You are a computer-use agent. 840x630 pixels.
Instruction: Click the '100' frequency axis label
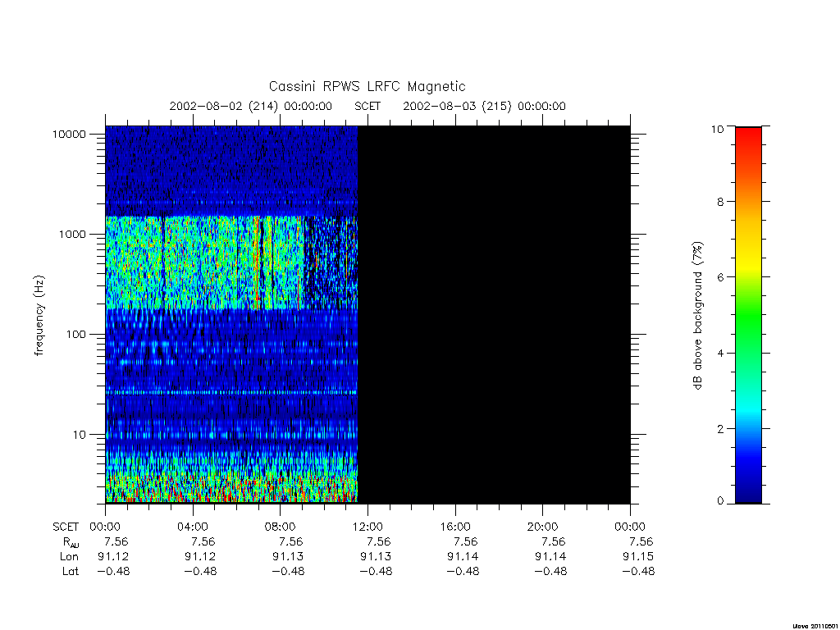pyautogui.click(x=76, y=335)
